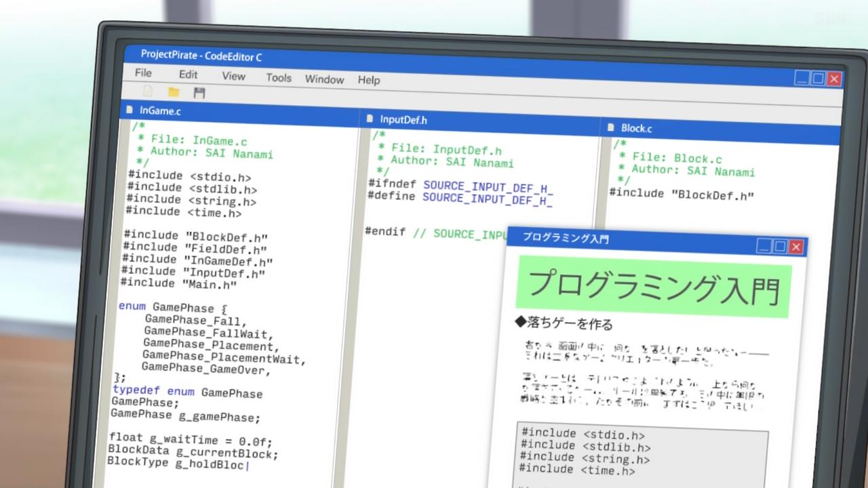868x488 pixels.
Task: Open the Edit menu
Action: [x=188, y=75]
